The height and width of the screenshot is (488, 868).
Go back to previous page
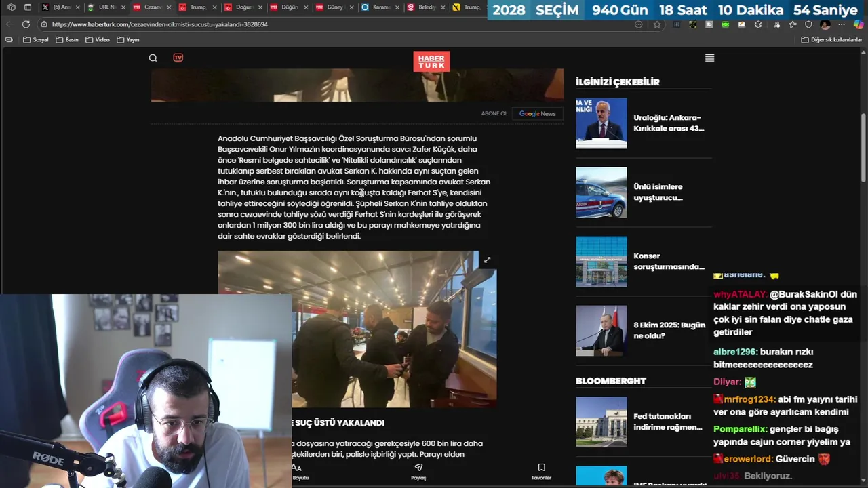click(x=9, y=24)
